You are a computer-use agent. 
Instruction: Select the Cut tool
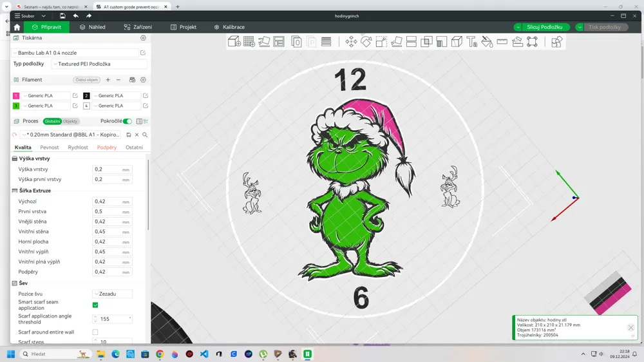tap(411, 41)
